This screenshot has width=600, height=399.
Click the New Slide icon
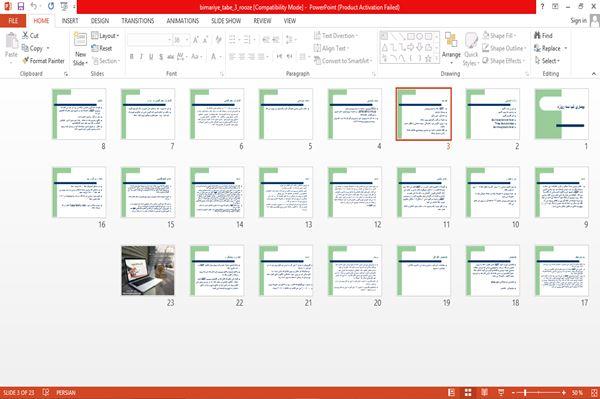click(80, 40)
